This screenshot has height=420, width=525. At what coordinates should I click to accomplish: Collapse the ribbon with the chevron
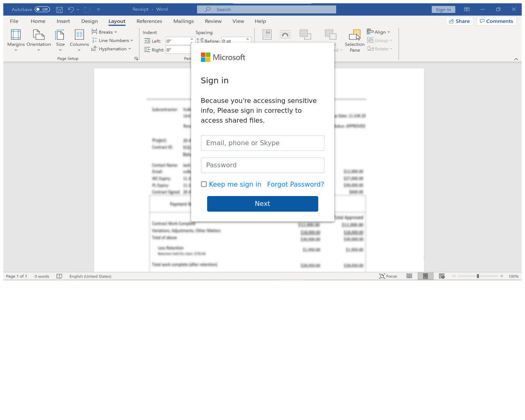(x=516, y=59)
